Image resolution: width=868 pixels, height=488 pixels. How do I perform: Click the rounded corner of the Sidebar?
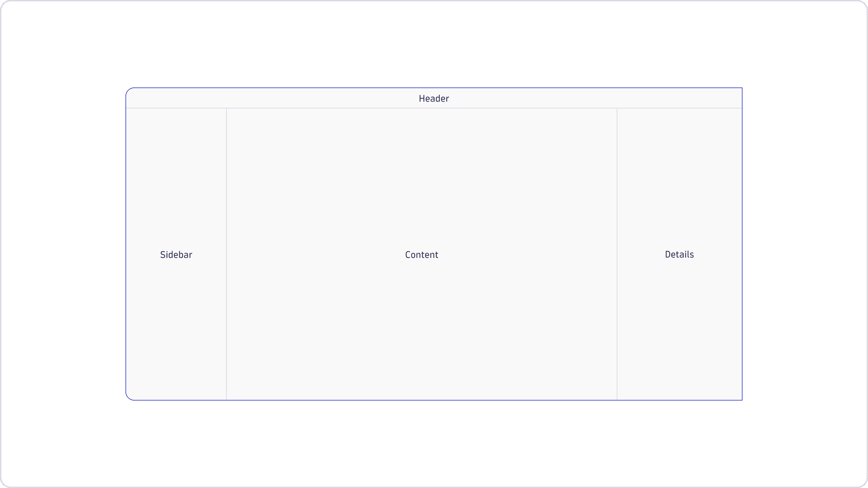click(x=129, y=398)
